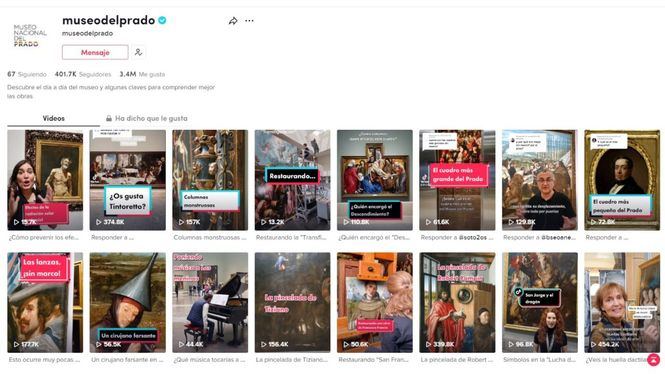Viewport: 665px width, 374px height.
Task: Open El cuadro más grande del Prado video
Action: 457,180
